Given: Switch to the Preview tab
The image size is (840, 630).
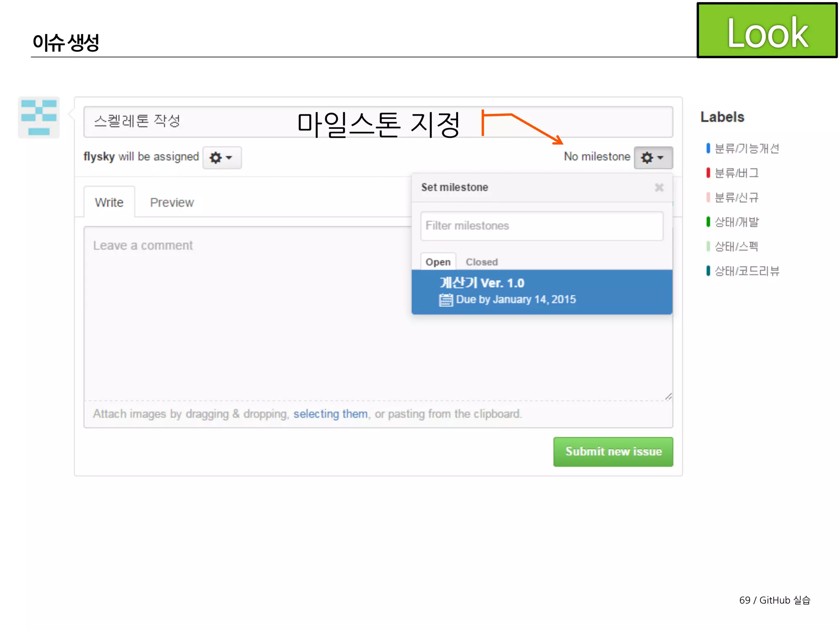Looking at the screenshot, I should pos(172,202).
